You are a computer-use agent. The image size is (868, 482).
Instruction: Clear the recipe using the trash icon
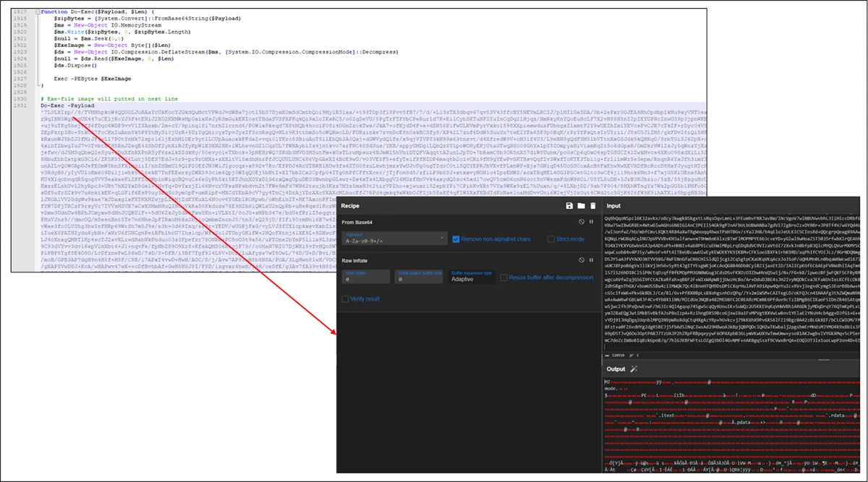592,206
